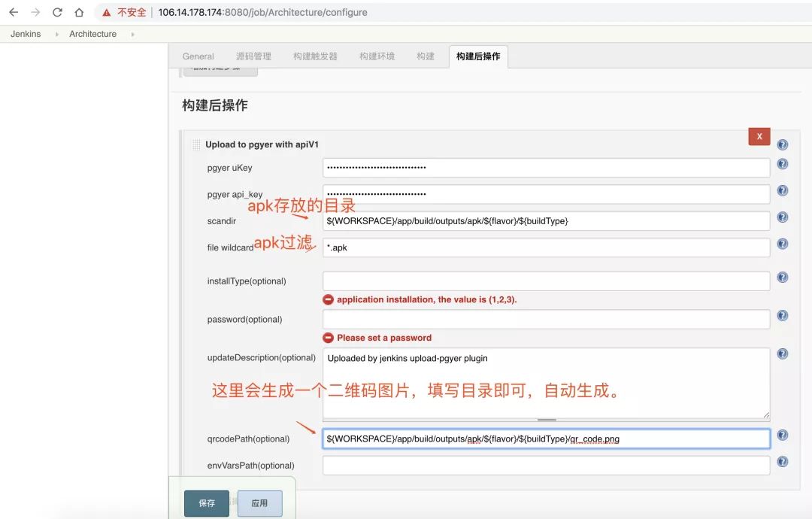Click the 'Upload to pgyer with apiV1' title
Viewport: 812px width, 519px height.
[262, 144]
